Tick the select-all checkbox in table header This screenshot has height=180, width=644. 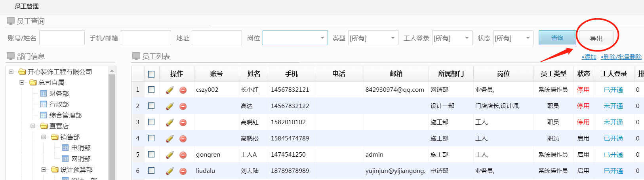coord(151,74)
